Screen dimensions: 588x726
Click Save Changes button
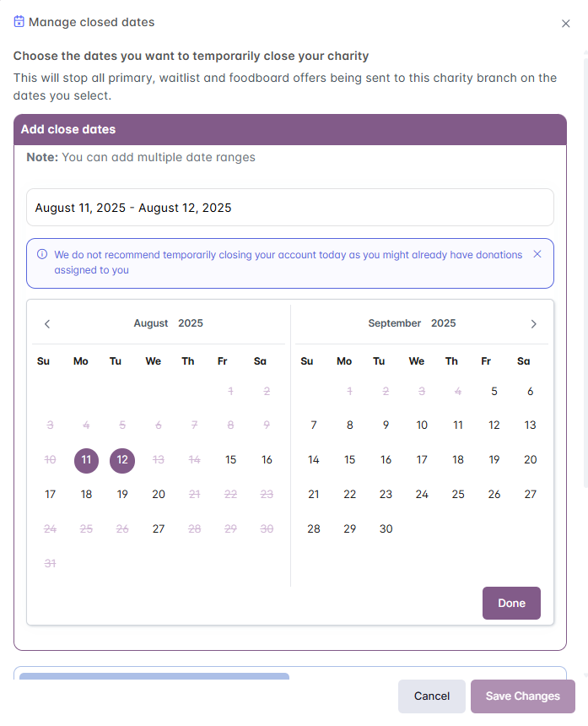point(522,696)
